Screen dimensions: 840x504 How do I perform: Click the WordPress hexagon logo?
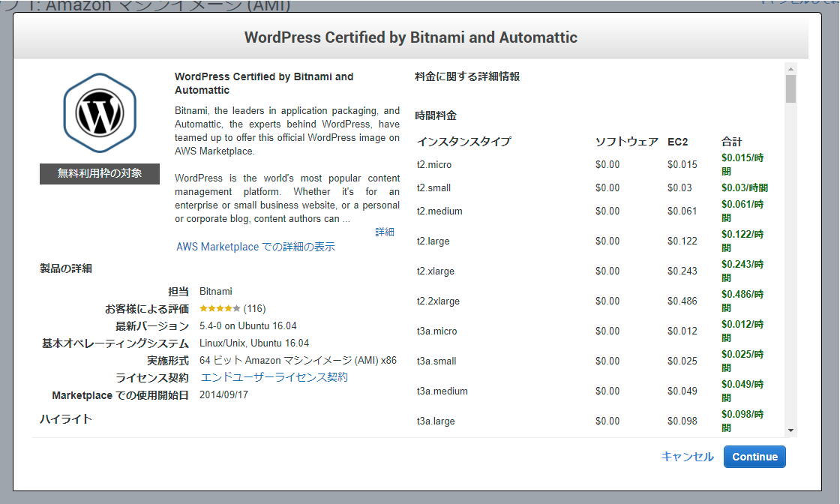coord(100,113)
